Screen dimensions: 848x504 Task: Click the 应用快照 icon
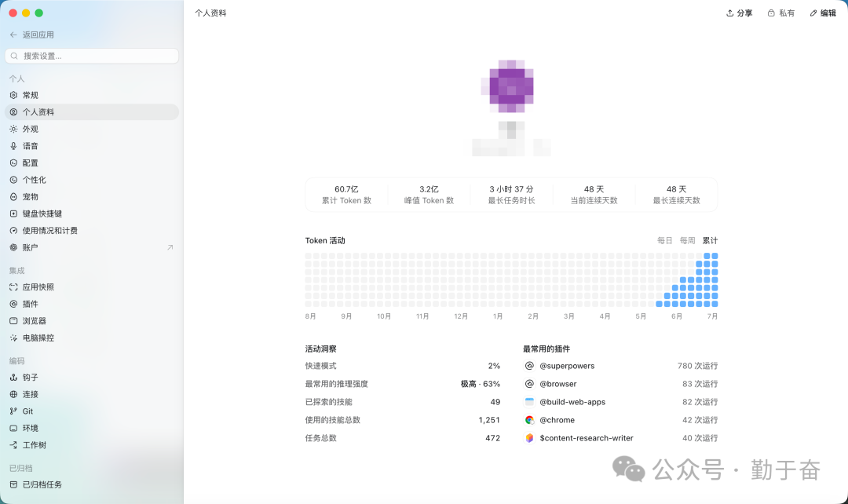tap(13, 287)
